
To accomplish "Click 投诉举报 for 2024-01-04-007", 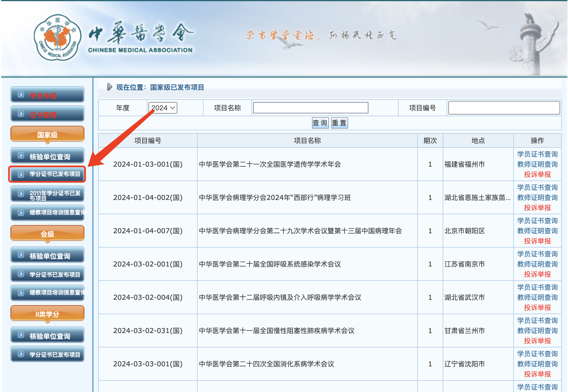I will click(537, 241).
